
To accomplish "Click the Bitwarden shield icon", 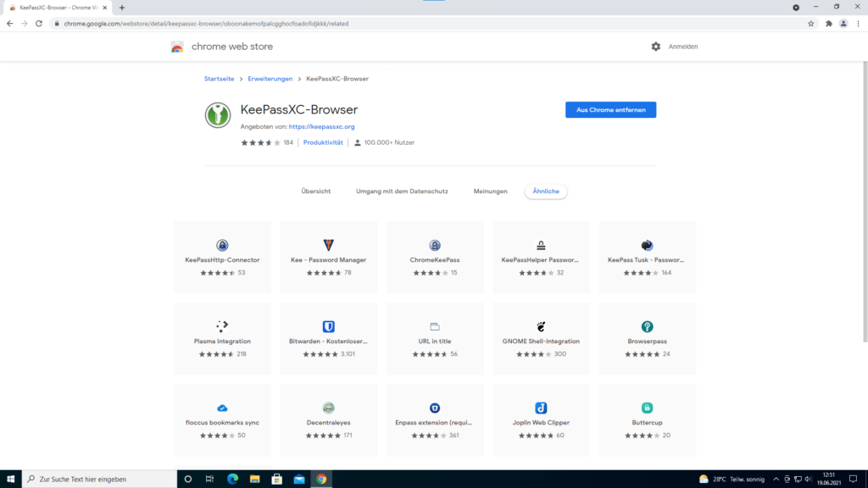I will 328,326.
